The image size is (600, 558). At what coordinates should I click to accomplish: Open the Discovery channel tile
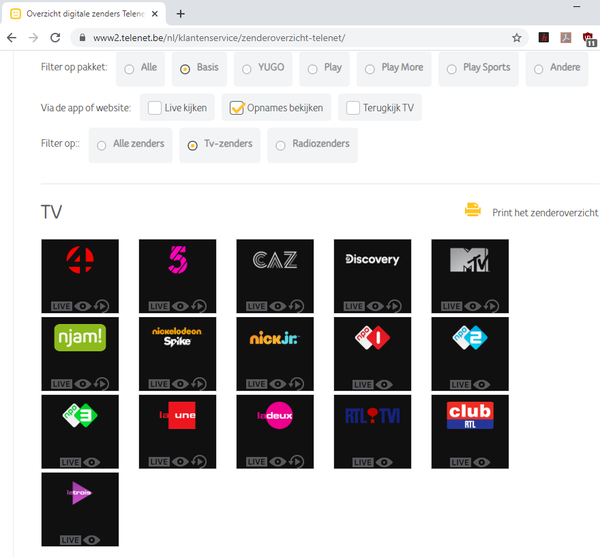(372, 276)
